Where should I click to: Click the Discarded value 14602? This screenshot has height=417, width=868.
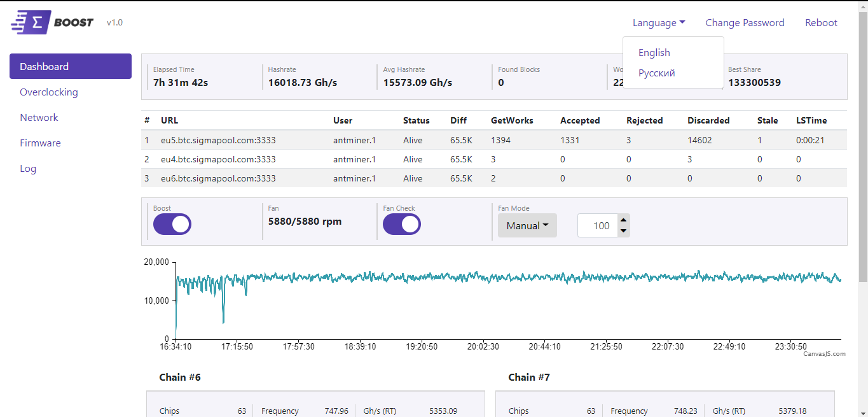699,140
